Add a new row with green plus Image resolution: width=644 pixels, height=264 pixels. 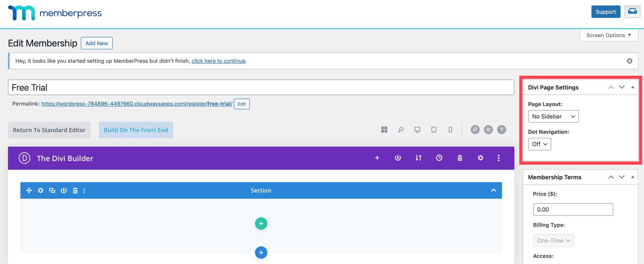point(261,224)
